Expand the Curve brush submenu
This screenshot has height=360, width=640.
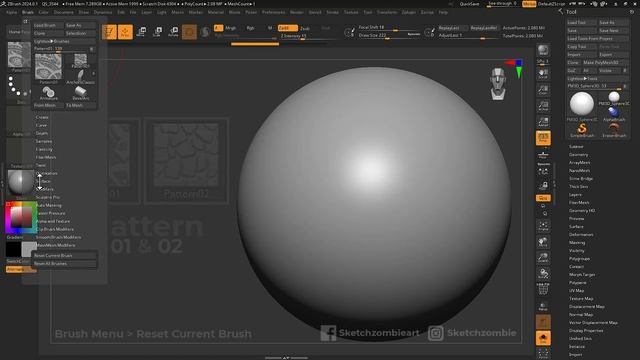41,125
